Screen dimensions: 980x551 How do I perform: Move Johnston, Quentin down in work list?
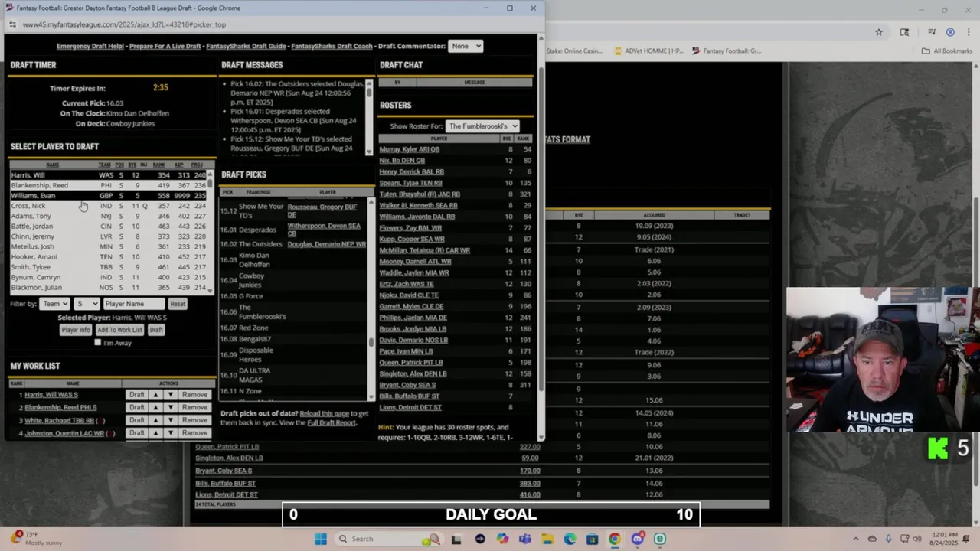(x=170, y=433)
